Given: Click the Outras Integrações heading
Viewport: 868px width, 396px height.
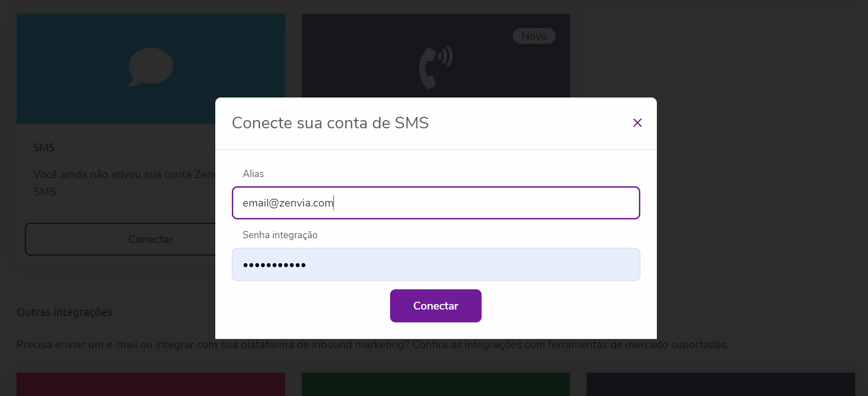Looking at the screenshot, I should click(x=64, y=312).
